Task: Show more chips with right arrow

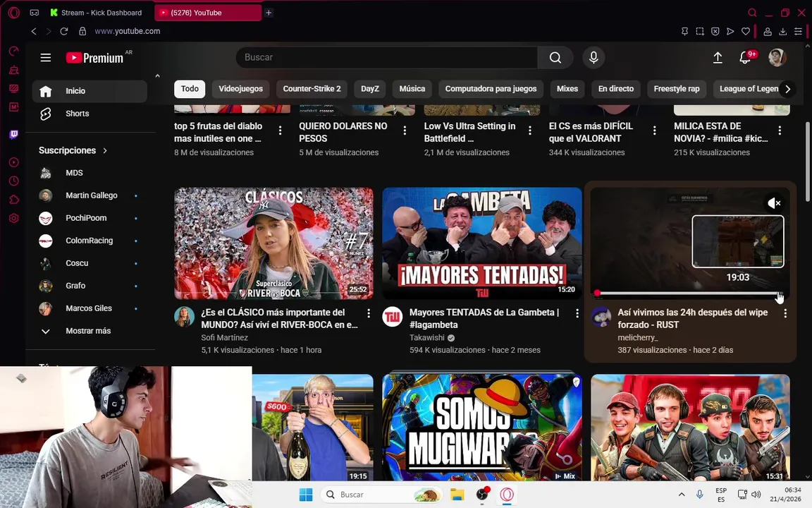Action: [787, 89]
